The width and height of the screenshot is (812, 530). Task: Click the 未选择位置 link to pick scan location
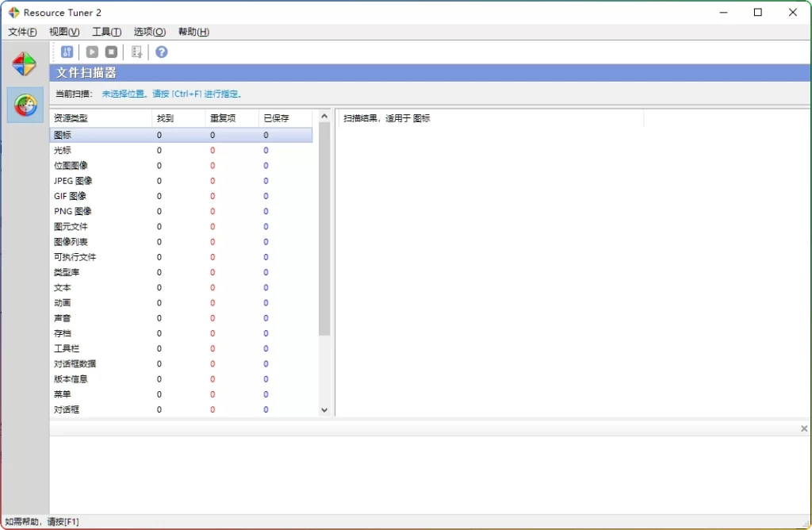(x=123, y=94)
